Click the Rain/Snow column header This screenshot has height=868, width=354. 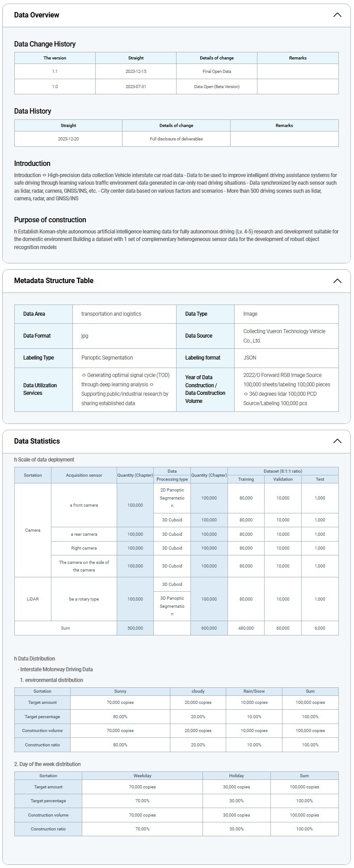coord(254,691)
